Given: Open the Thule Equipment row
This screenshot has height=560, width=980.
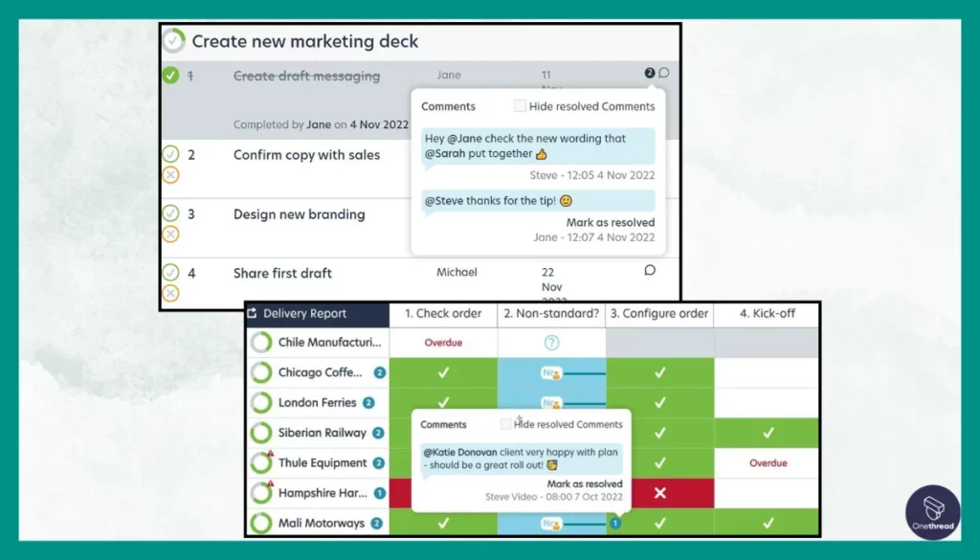Looking at the screenshot, I should 323,462.
